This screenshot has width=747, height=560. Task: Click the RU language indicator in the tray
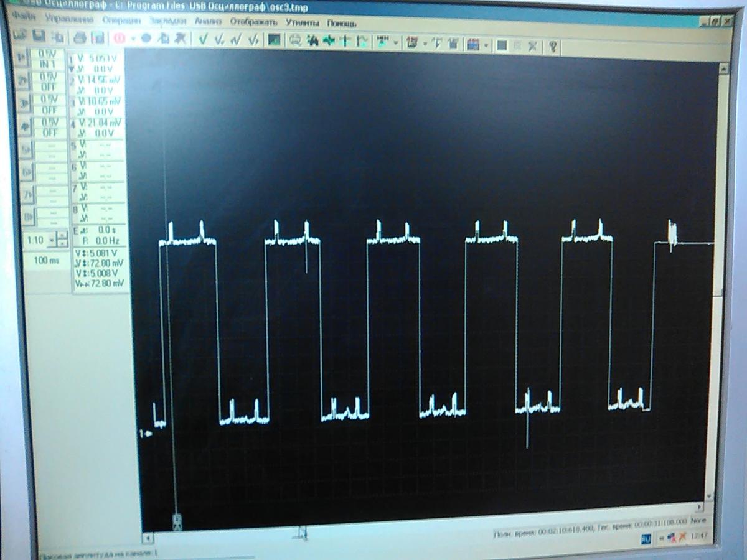click(646, 539)
